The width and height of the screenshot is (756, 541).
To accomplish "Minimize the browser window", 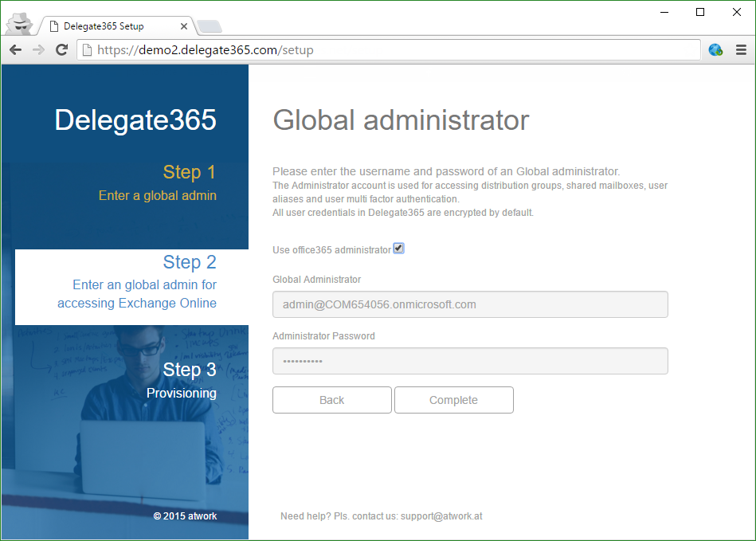I will [x=664, y=12].
